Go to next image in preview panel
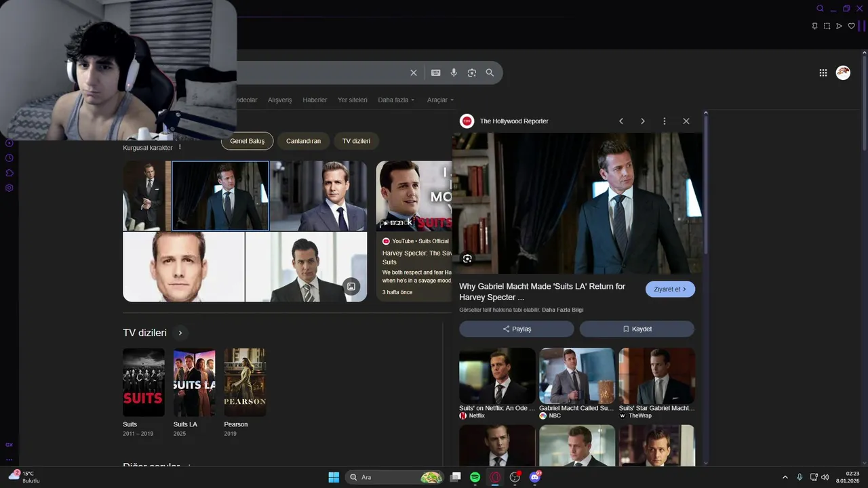Screen dimensions: 868x488 point(642,121)
